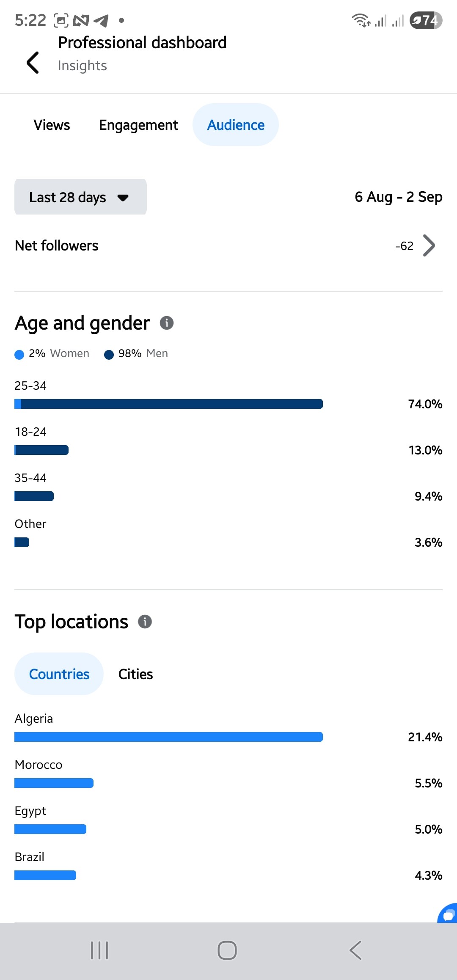Tap the back arrow beside Professional dashboard
The height and width of the screenshot is (980, 457).
(33, 63)
